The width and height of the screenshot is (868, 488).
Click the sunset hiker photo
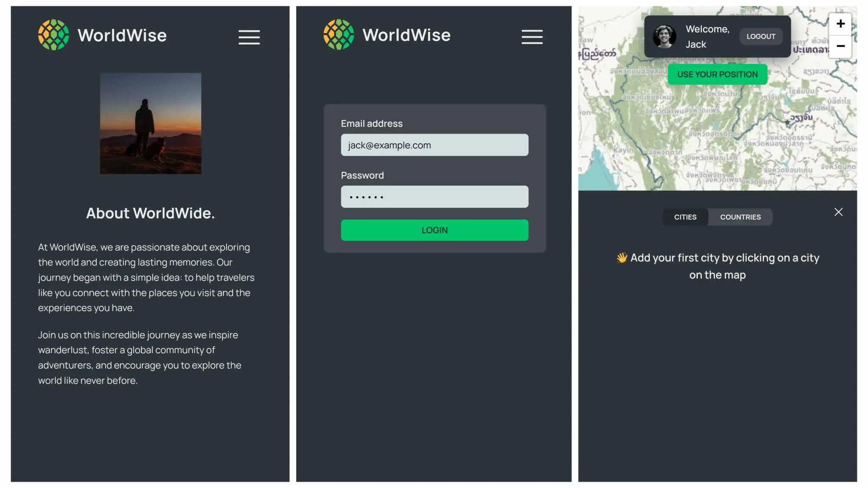coord(150,123)
